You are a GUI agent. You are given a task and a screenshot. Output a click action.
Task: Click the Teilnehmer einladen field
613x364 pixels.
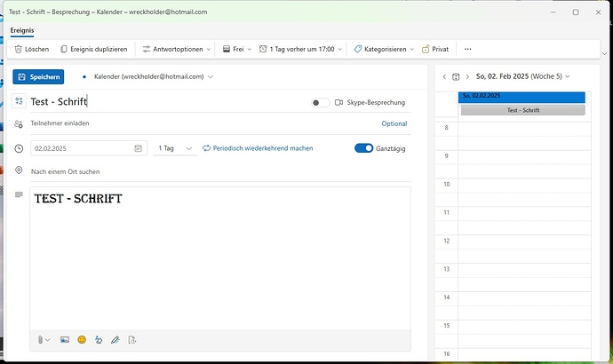[x=203, y=123]
